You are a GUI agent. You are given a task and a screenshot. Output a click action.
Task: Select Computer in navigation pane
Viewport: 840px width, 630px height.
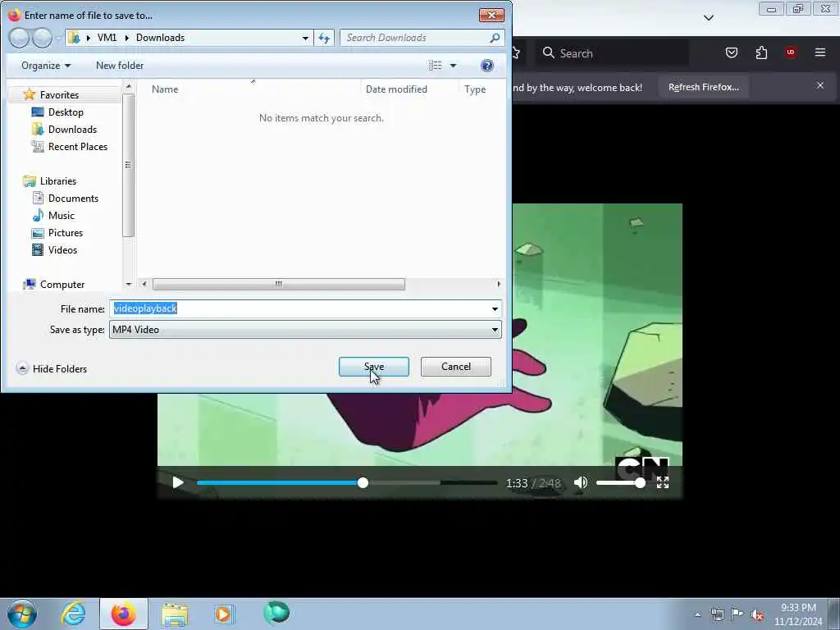pos(62,285)
